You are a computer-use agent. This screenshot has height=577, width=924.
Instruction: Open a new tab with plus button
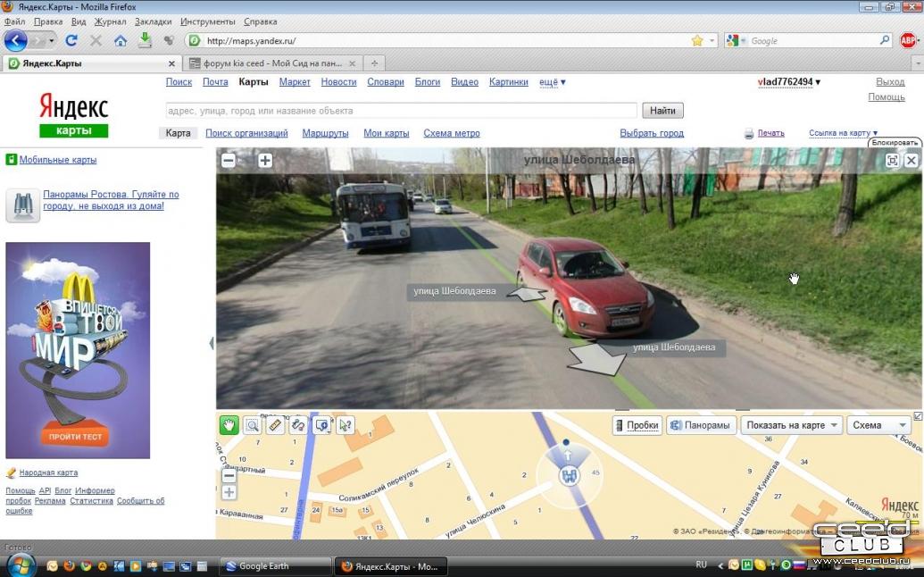[373, 63]
